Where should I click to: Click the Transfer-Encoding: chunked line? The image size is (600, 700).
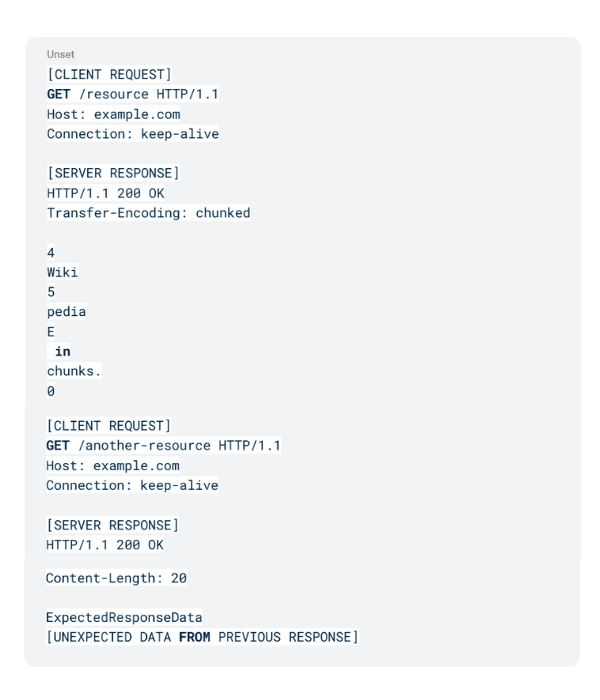pyautogui.click(x=149, y=213)
